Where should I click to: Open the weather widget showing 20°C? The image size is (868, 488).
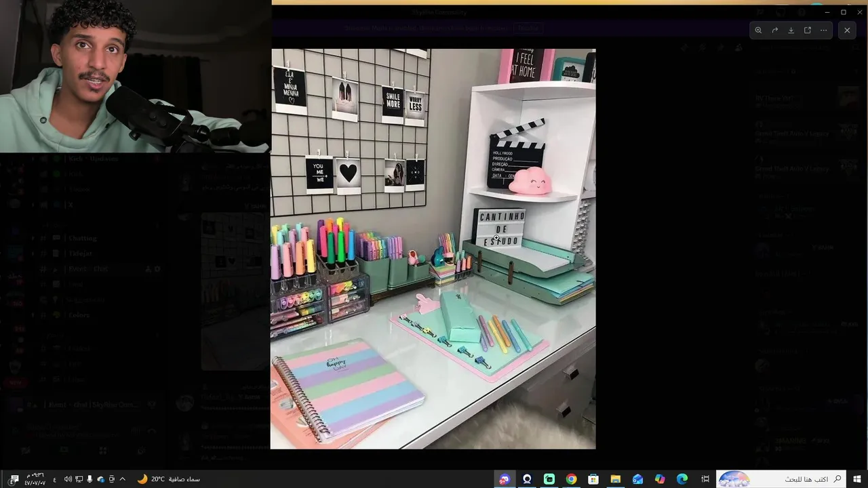click(169, 479)
